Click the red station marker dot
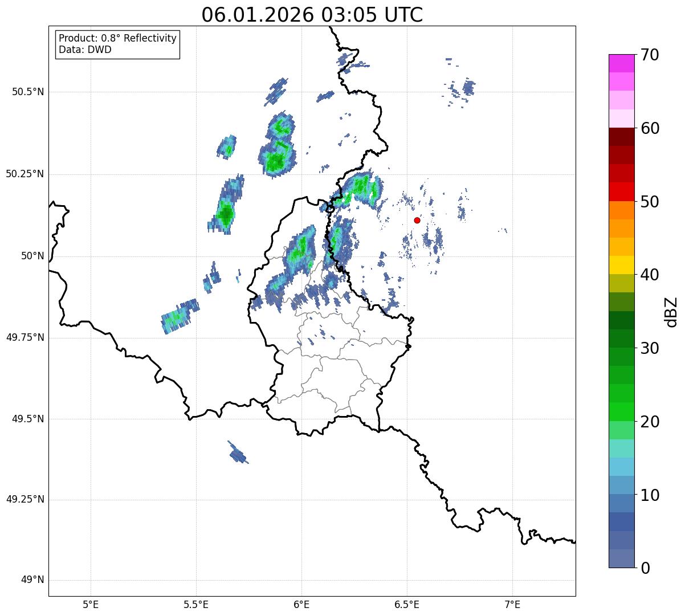Image resolution: width=685 pixels, height=616 pixels. (x=417, y=220)
